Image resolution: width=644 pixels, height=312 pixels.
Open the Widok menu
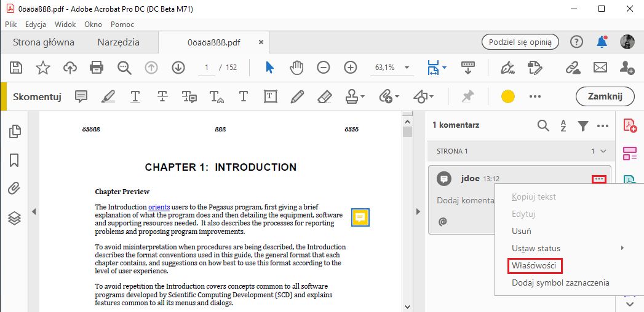(x=65, y=25)
